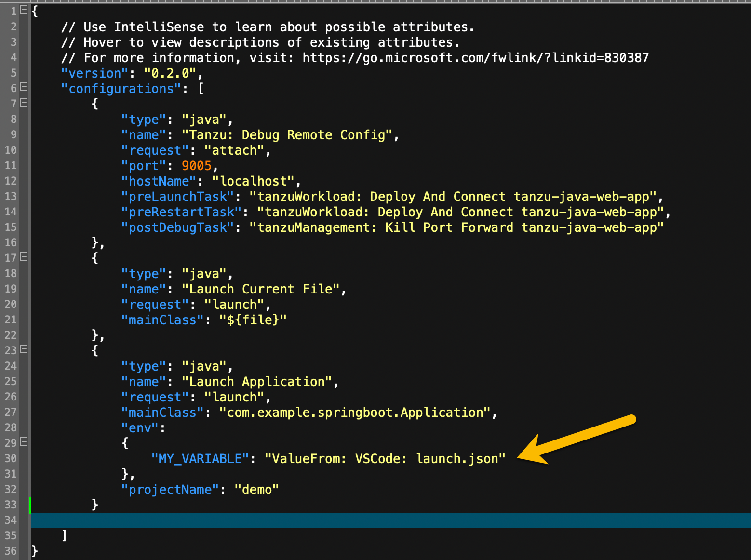Place cursor on the port value 9005
The image size is (751, 560).
click(197, 166)
